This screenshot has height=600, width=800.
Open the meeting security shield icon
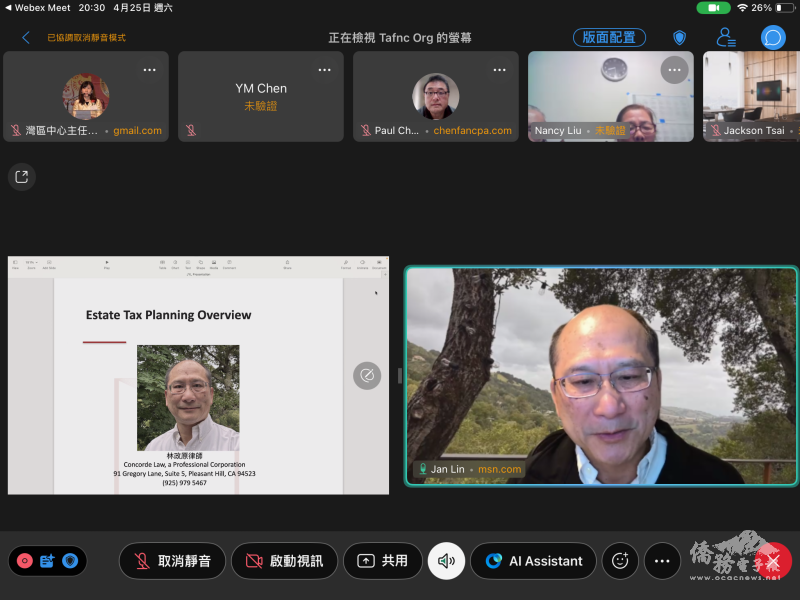point(679,38)
